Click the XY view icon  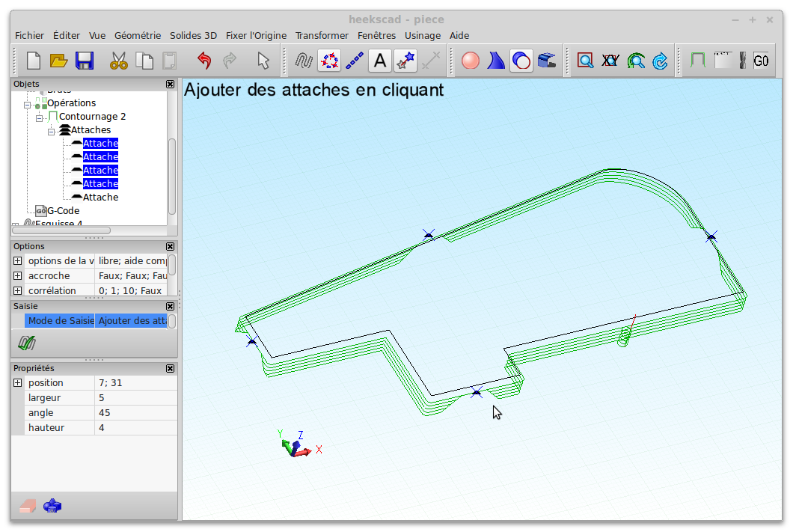click(610, 61)
